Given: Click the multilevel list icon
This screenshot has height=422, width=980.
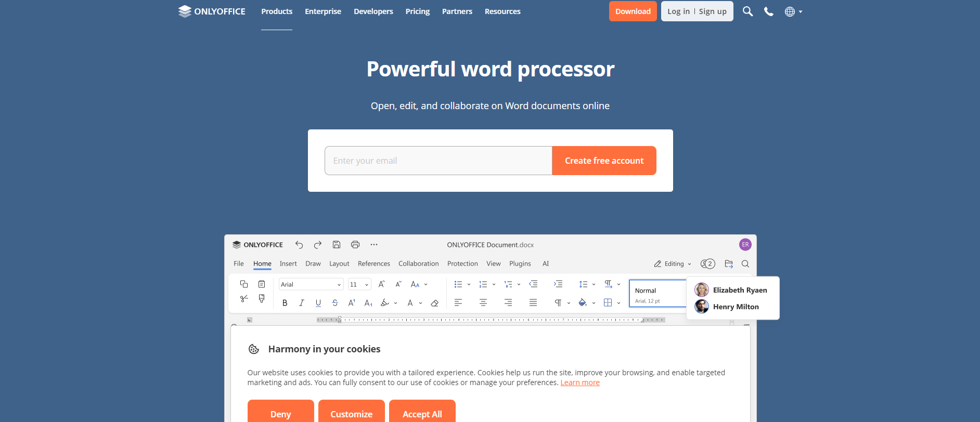Looking at the screenshot, I should point(508,284).
